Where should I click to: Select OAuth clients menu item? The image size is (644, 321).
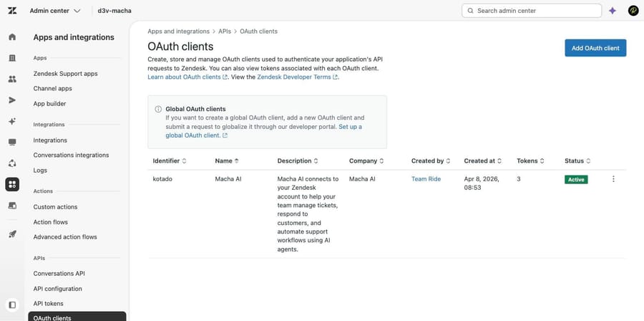coord(77,317)
